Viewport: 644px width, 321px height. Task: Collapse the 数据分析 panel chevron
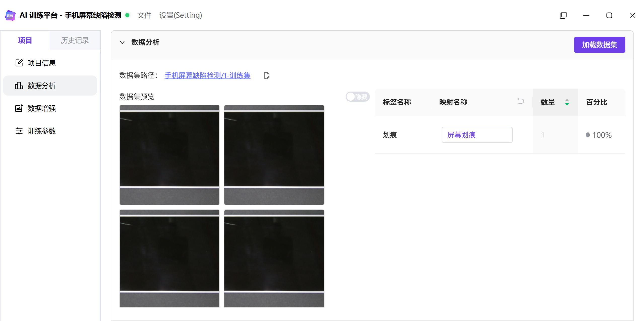pos(122,42)
